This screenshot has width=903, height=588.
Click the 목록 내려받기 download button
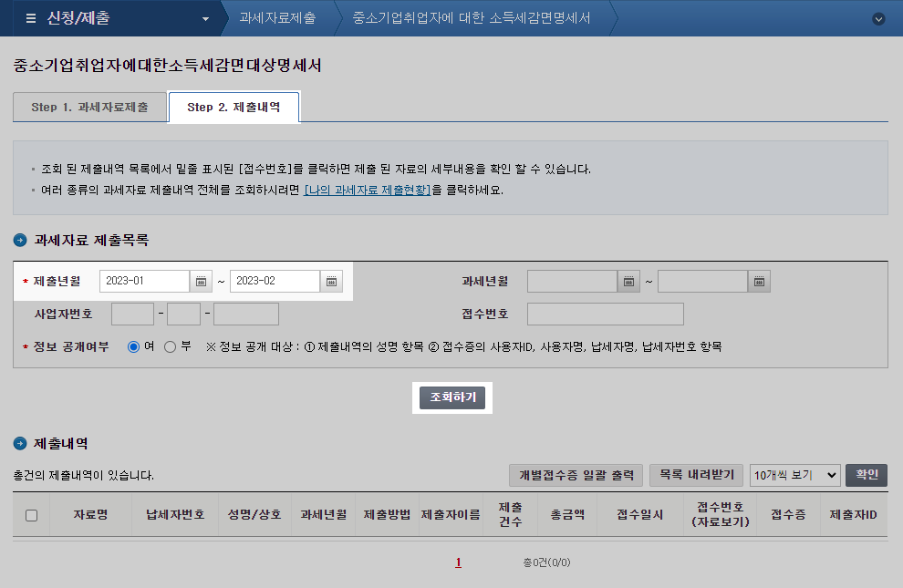pos(695,475)
